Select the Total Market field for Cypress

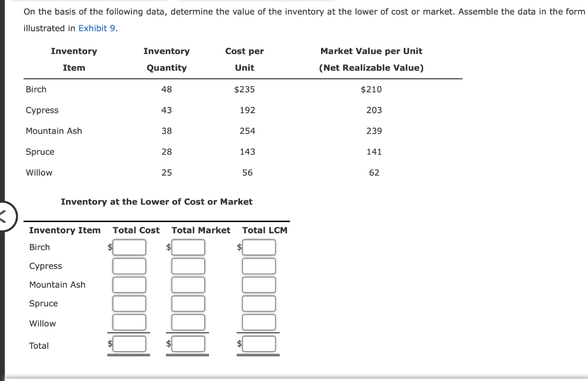click(x=188, y=265)
